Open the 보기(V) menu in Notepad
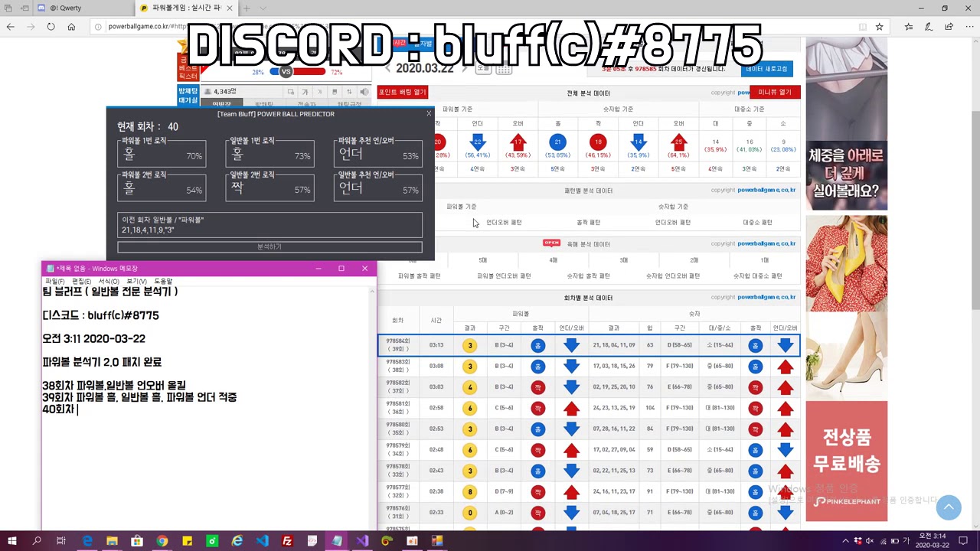Screen dimensions: 980x551 click(136, 282)
